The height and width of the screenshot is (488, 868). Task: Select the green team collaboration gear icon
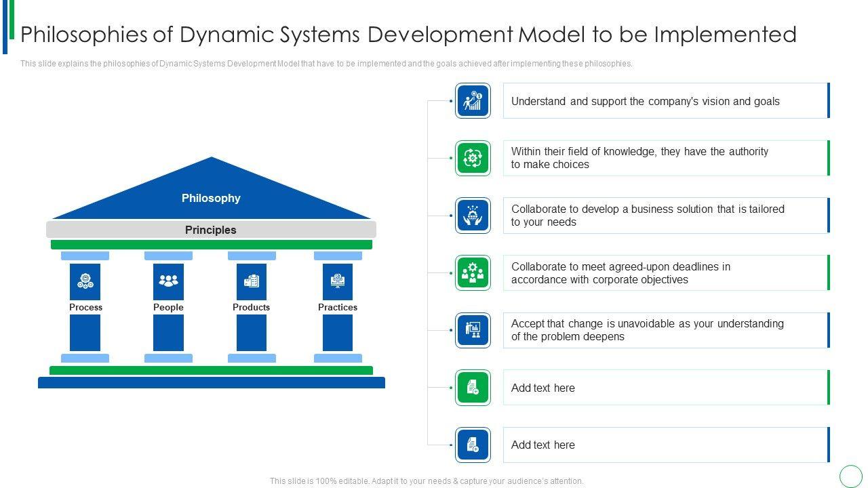click(x=473, y=272)
